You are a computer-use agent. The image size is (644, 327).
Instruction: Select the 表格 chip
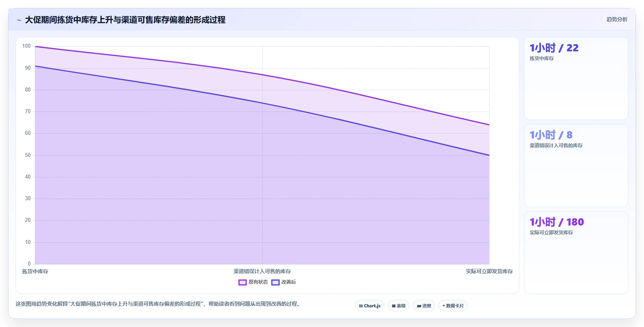[399, 306]
